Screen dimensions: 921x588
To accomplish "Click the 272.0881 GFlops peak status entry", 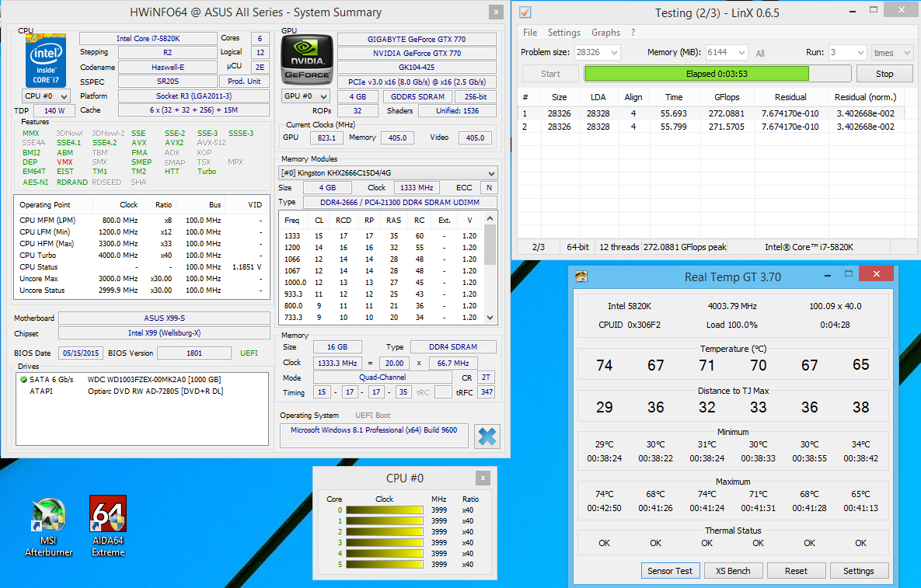I will [685, 247].
